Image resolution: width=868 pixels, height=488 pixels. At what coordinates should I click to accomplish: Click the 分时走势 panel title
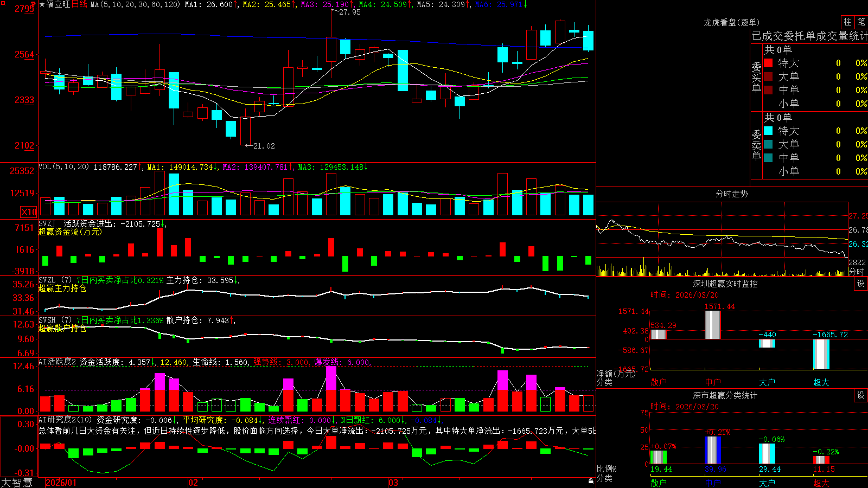click(x=731, y=194)
